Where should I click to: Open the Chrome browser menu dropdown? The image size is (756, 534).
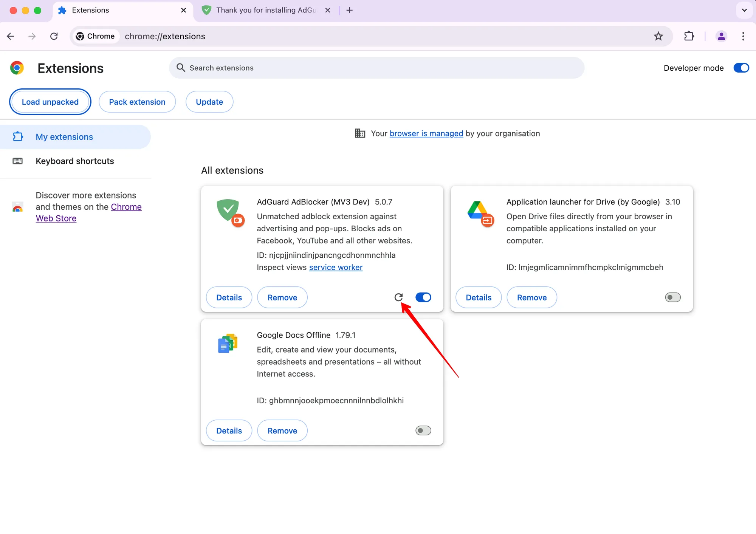[743, 36]
